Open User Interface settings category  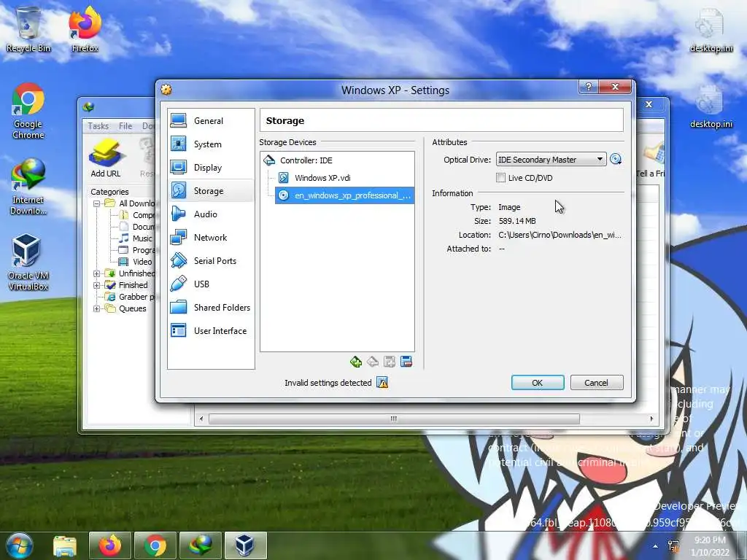[x=211, y=331]
